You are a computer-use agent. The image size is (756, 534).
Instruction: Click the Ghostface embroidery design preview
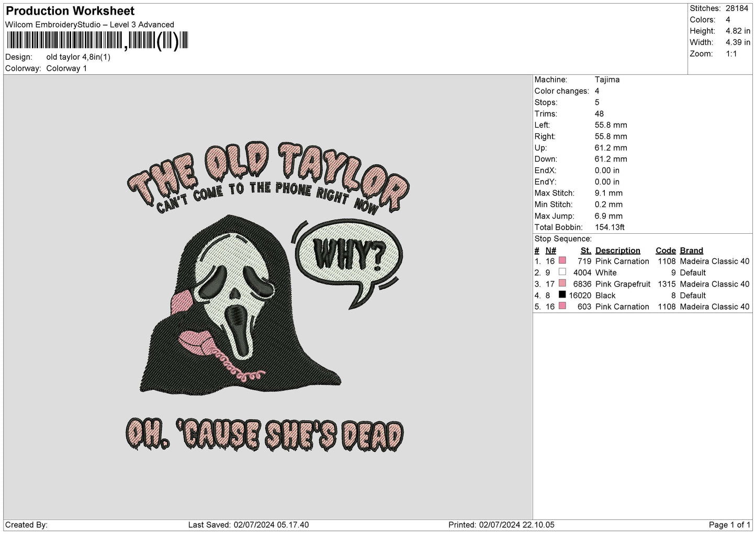(267, 296)
